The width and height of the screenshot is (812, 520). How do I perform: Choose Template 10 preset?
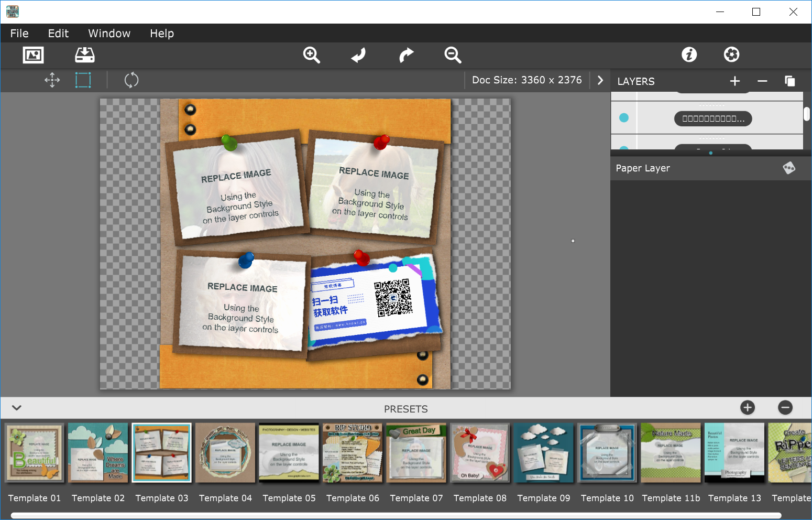pos(607,453)
